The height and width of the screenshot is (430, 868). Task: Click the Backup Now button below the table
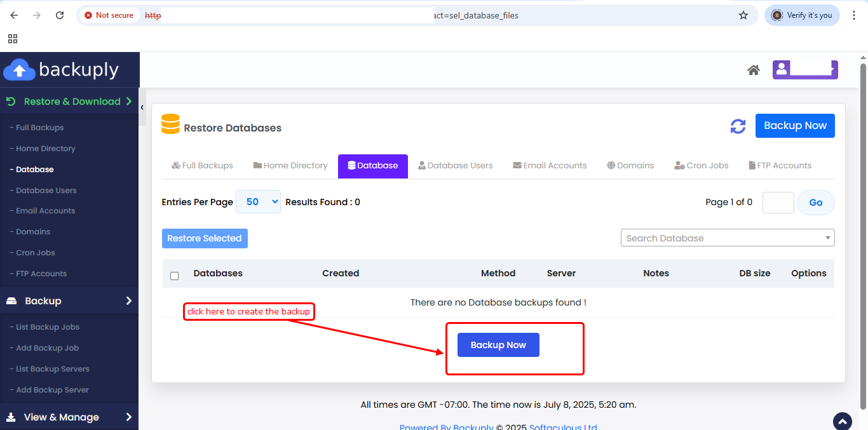pyautogui.click(x=498, y=345)
